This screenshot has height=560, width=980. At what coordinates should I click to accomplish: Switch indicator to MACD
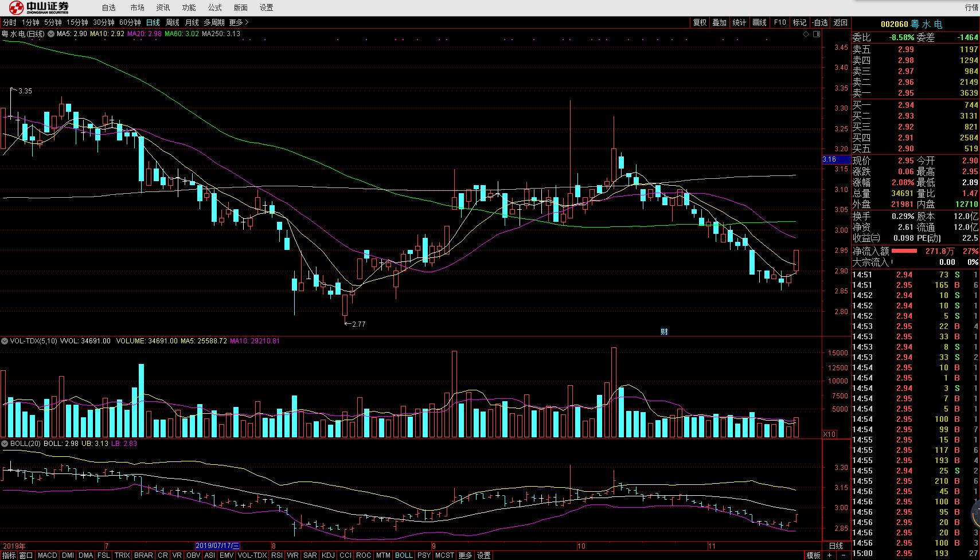click(x=48, y=555)
